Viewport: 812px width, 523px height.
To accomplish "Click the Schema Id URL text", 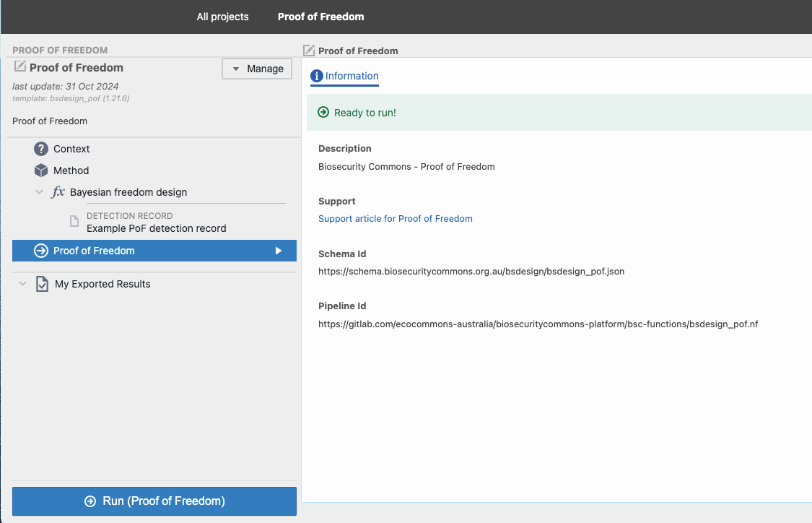I will tap(471, 272).
